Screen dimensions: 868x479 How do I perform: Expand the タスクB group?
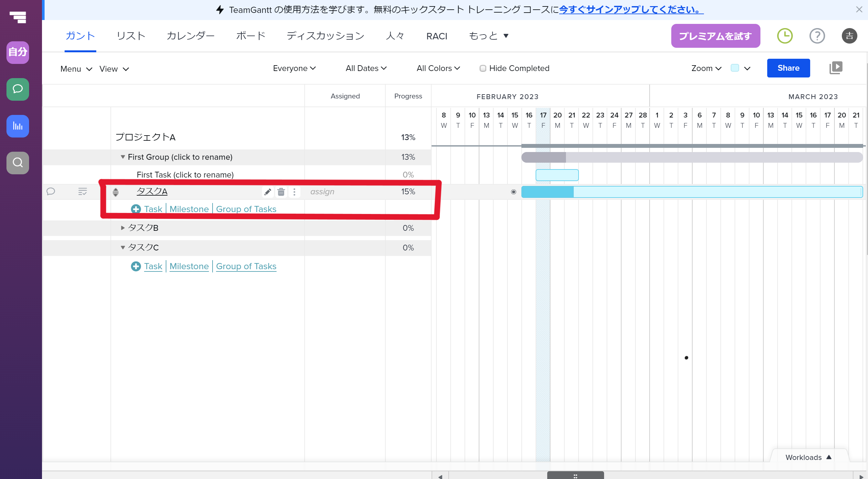[x=123, y=228]
